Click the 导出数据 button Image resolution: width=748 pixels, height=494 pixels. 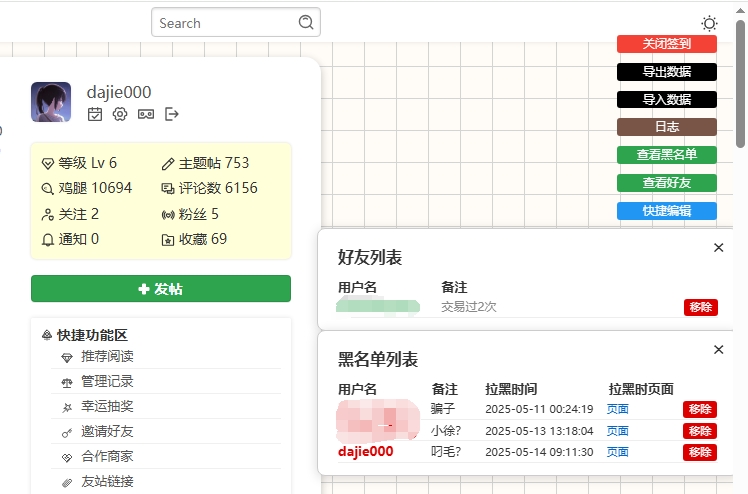(666, 72)
